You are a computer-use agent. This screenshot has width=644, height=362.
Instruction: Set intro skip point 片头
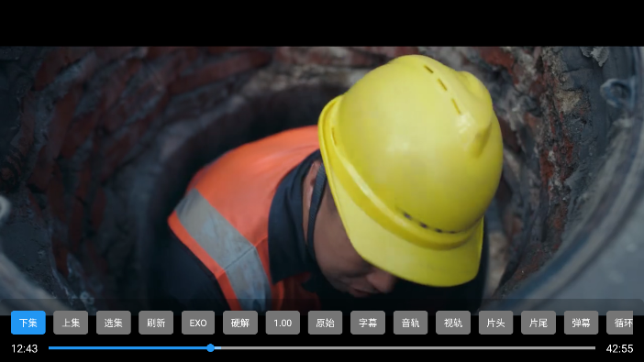click(495, 323)
